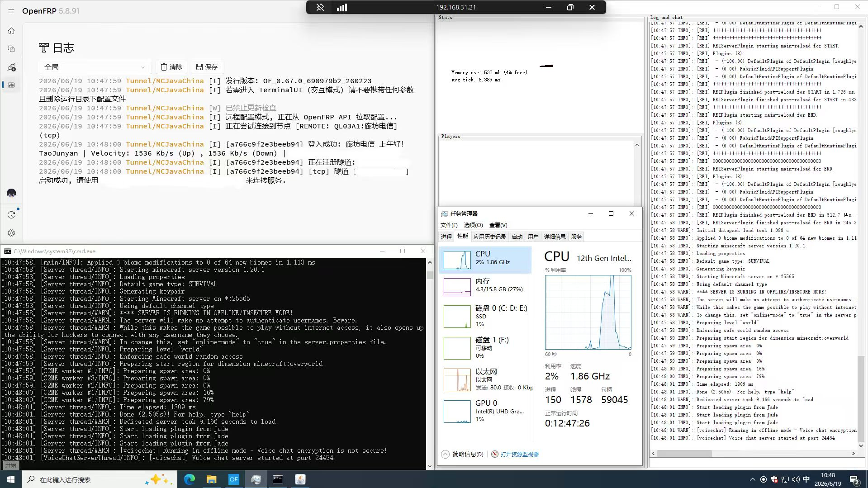The image size is (868, 488).
Task: Show remote connection signal quality info
Action: tap(342, 7)
